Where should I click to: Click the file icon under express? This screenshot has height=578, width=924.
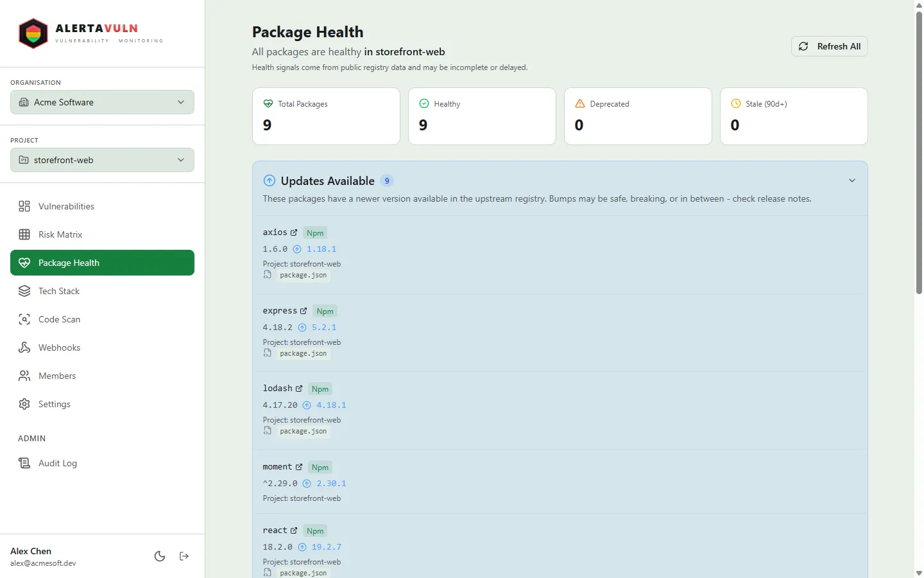click(268, 353)
